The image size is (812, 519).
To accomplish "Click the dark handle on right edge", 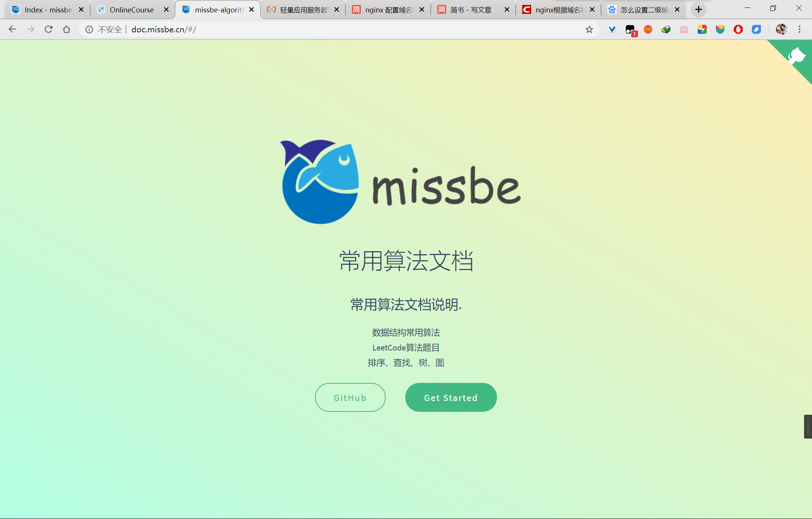I will click(807, 426).
